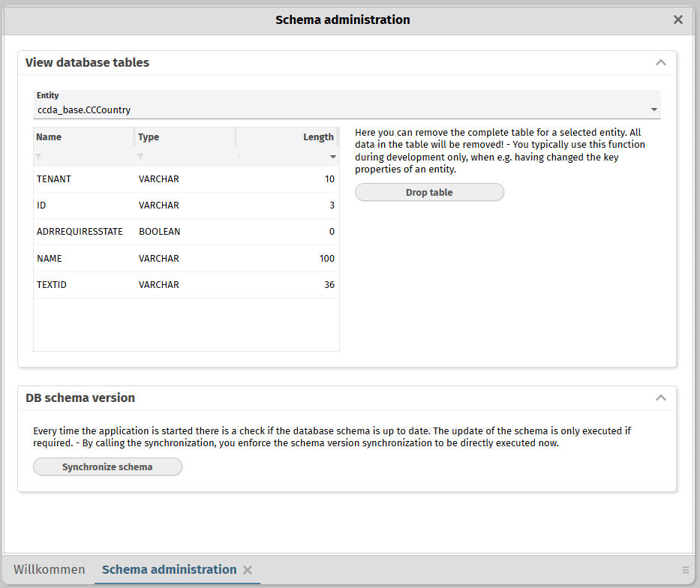
Task: Collapse the View database tables section
Action: coord(660,63)
